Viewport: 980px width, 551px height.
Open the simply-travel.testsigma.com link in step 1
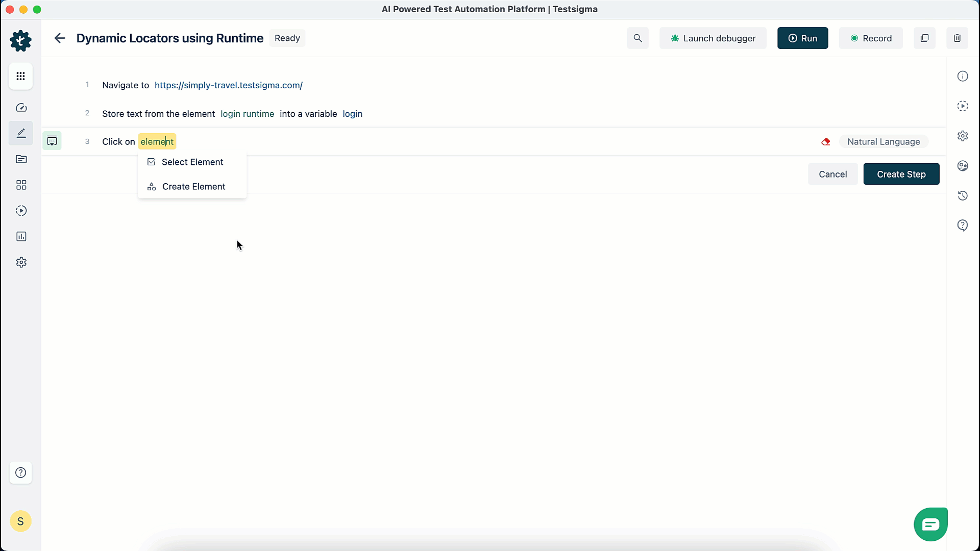[228, 85]
